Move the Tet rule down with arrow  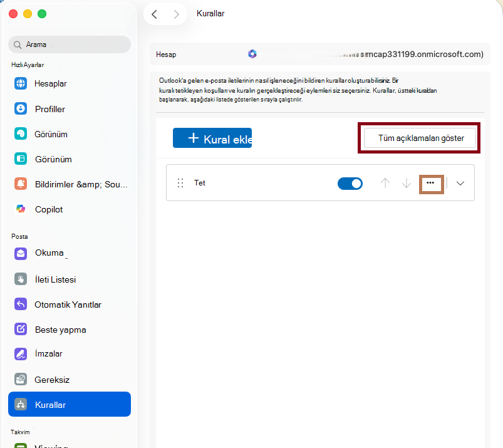pos(406,183)
